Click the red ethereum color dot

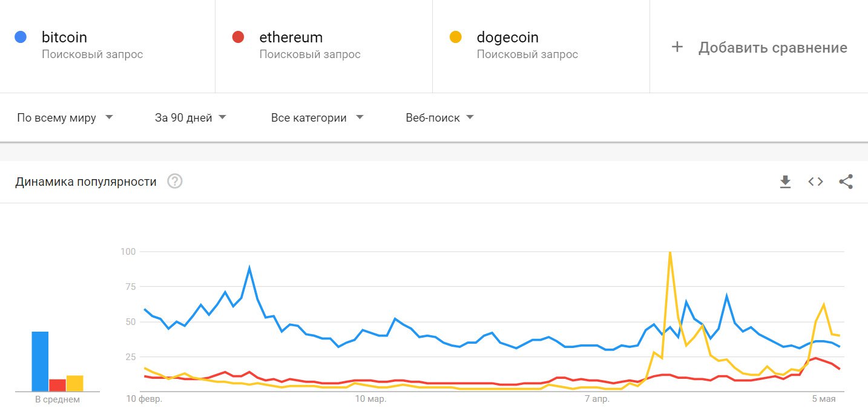point(238,38)
